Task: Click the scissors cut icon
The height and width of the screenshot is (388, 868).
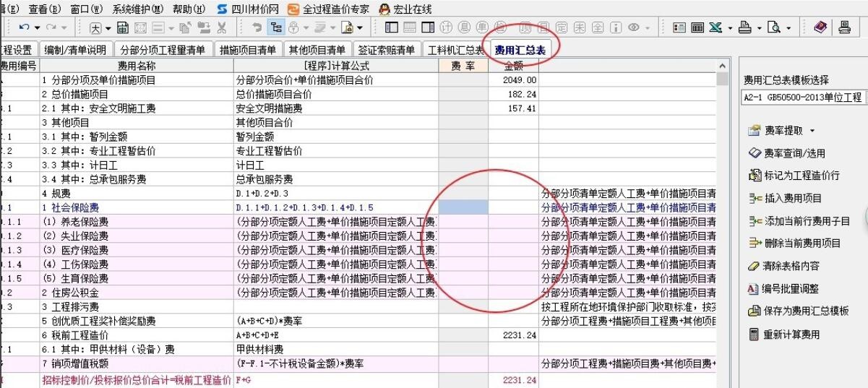Action: point(222,27)
